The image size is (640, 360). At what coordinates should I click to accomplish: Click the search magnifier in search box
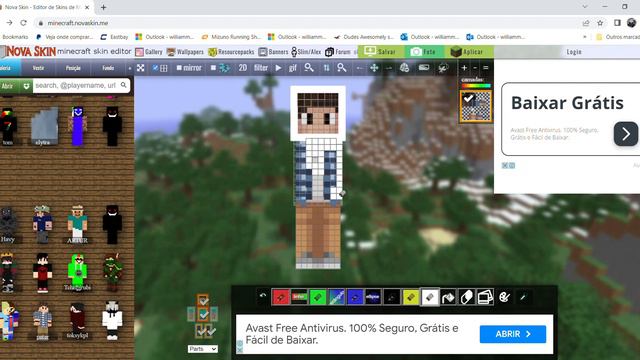pos(124,85)
